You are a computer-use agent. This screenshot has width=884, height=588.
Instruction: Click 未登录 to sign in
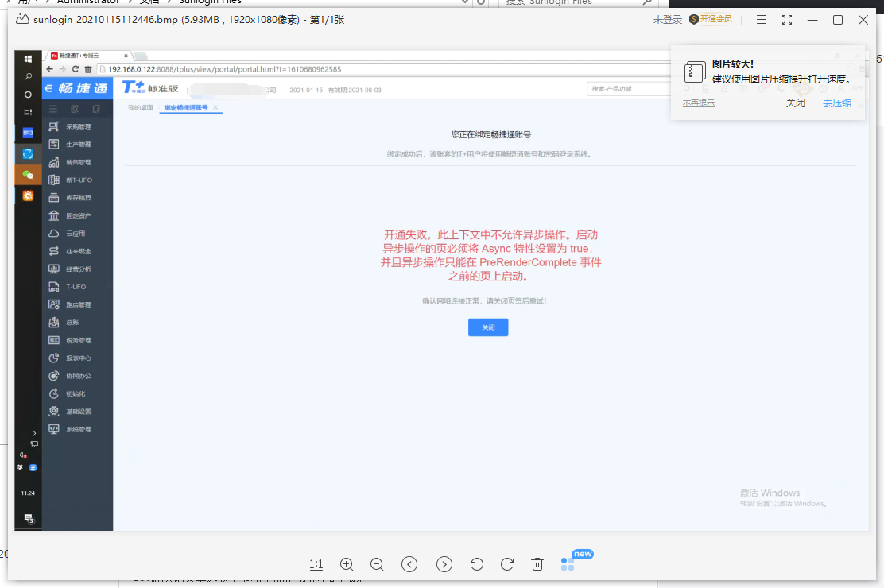point(668,20)
